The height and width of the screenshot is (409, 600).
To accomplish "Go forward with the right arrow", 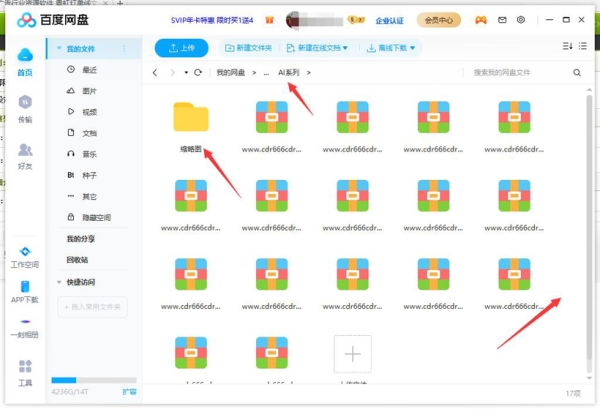I will (x=172, y=72).
